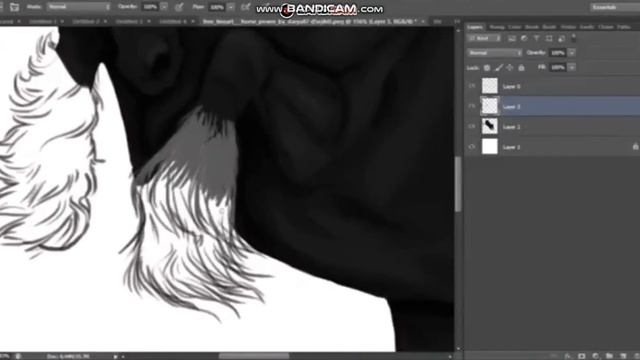Hide the selected Layer 3 eye icon

pos(472,106)
